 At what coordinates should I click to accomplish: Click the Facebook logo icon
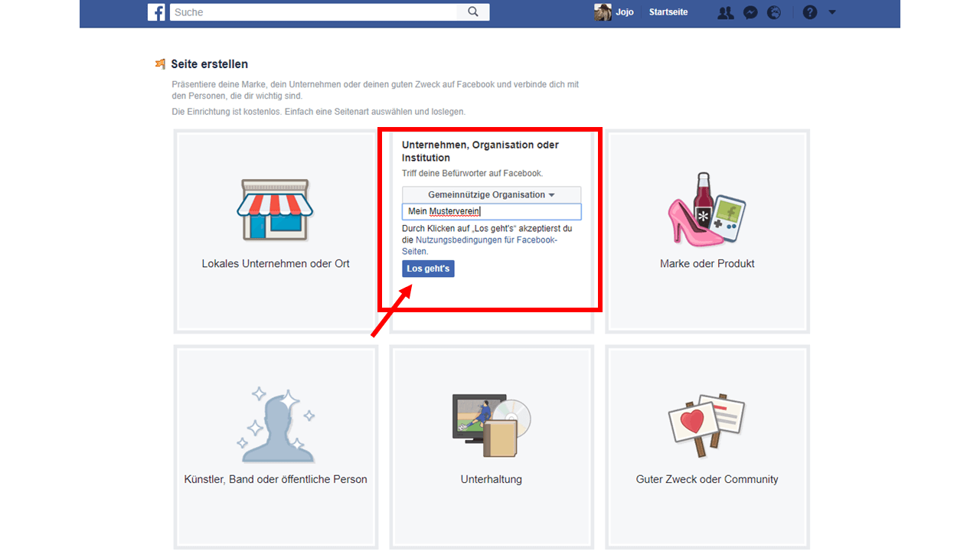point(156,12)
